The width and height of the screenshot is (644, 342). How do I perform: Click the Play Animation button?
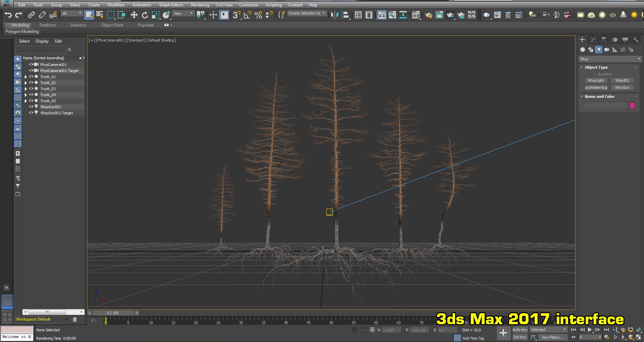pyautogui.click(x=590, y=330)
